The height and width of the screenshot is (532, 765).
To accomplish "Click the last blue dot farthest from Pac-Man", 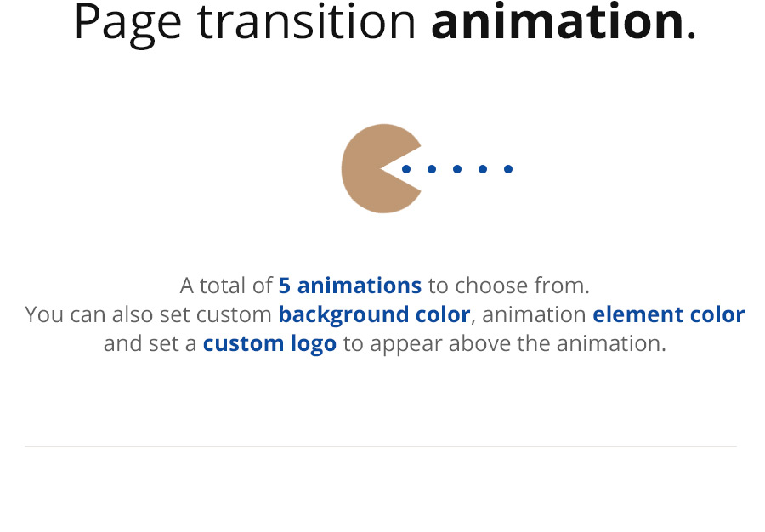I will pyautogui.click(x=508, y=169).
